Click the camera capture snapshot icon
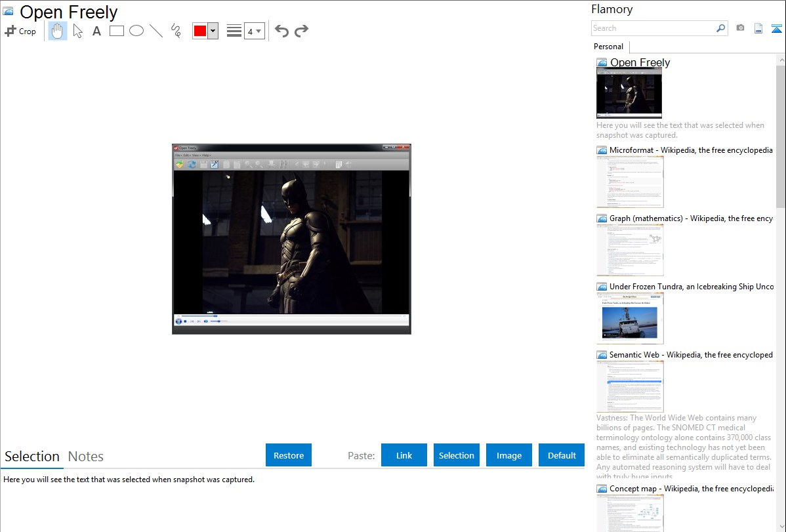The width and height of the screenshot is (786, 532). [x=740, y=28]
